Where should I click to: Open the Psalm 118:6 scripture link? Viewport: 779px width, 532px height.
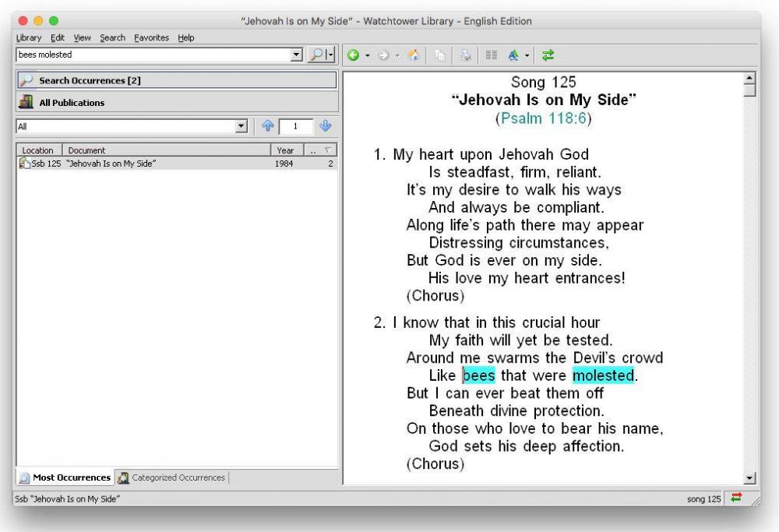[543, 118]
